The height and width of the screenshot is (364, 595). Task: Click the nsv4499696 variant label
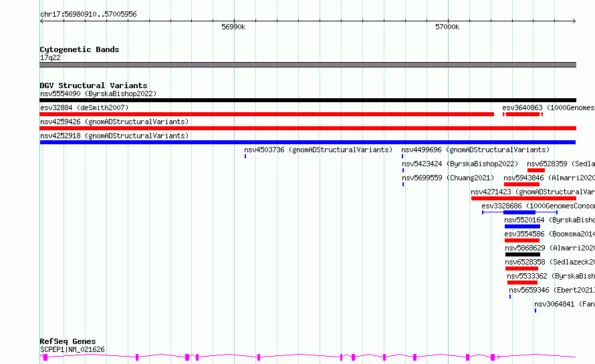click(x=475, y=150)
